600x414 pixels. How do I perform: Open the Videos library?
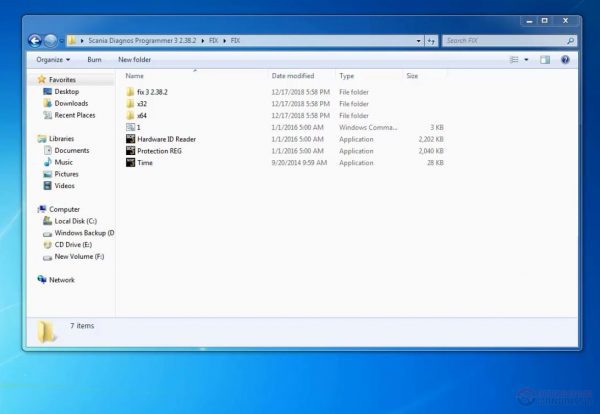pos(64,186)
